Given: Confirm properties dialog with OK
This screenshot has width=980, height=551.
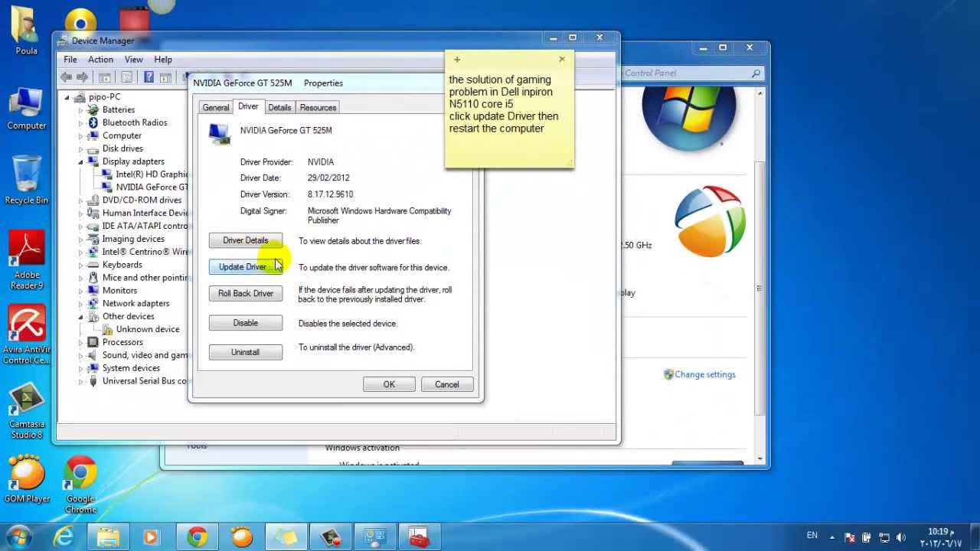Looking at the screenshot, I should [389, 384].
